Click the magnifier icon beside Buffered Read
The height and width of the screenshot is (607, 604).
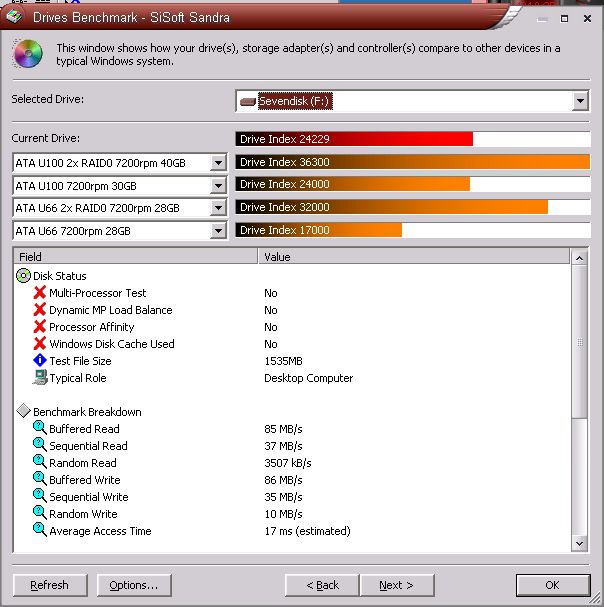coord(40,429)
